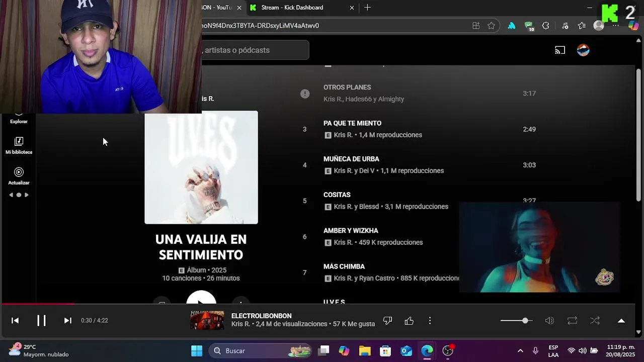
Task: Open Task View from taskbar
Action: pyautogui.click(x=324, y=351)
